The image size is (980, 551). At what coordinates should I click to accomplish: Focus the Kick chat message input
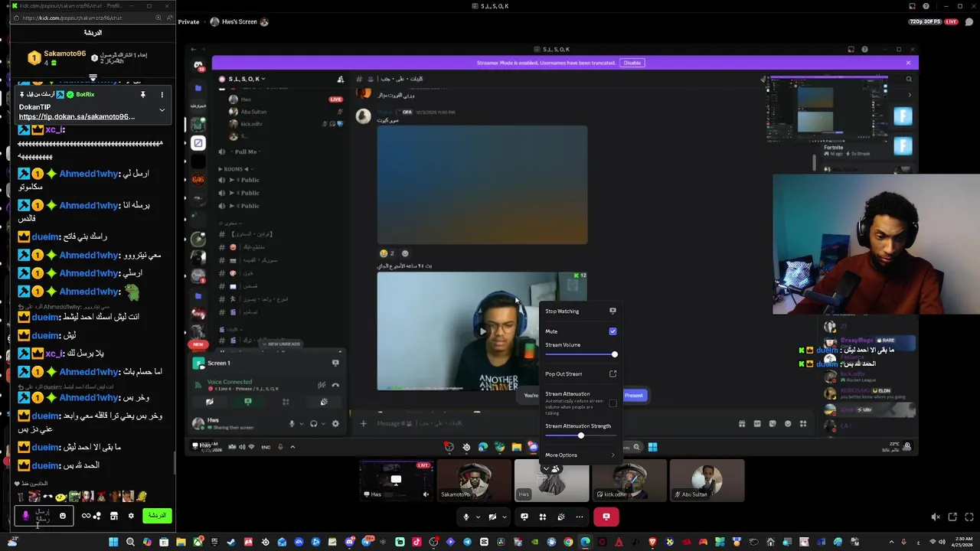pyautogui.click(x=43, y=517)
